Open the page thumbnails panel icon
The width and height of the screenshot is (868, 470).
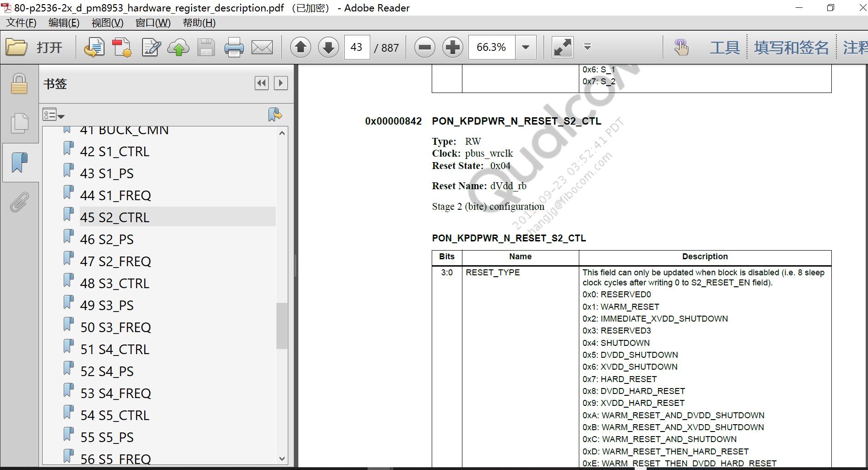click(x=19, y=123)
